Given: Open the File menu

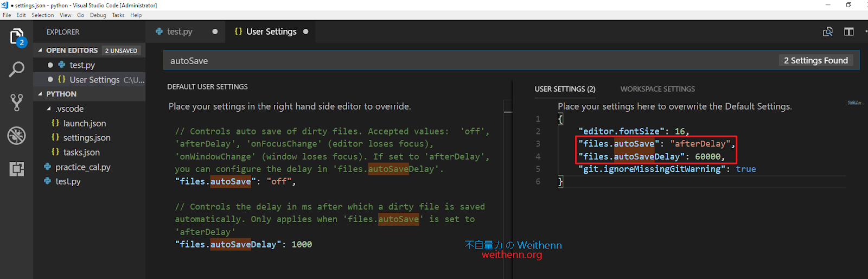Looking at the screenshot, I should (7, 15).
